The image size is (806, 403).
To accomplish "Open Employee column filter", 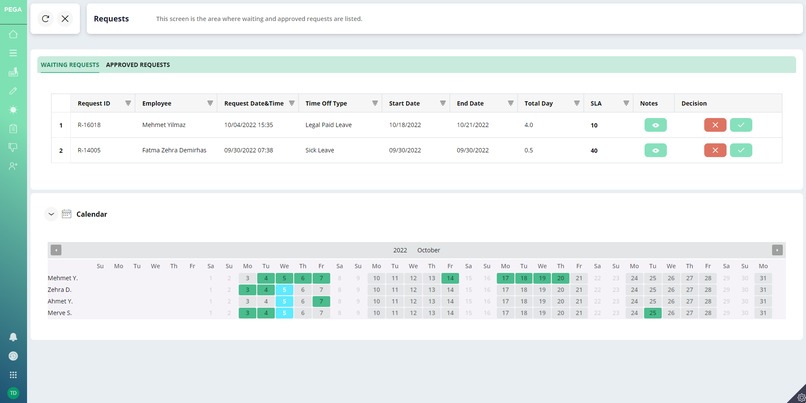I will pos(210,103).
